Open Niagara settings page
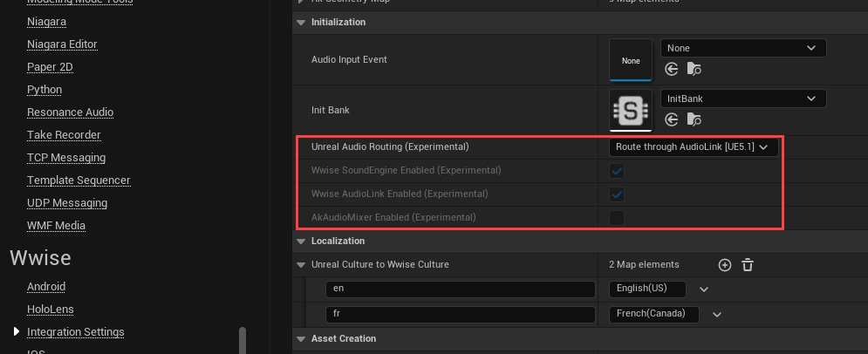The image size is (868, 354). pyautogui.click(x=46, y=22)
